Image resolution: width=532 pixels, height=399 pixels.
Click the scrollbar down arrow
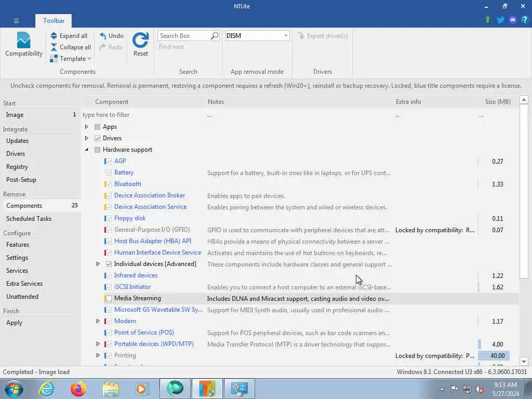(x=524, y=362)
